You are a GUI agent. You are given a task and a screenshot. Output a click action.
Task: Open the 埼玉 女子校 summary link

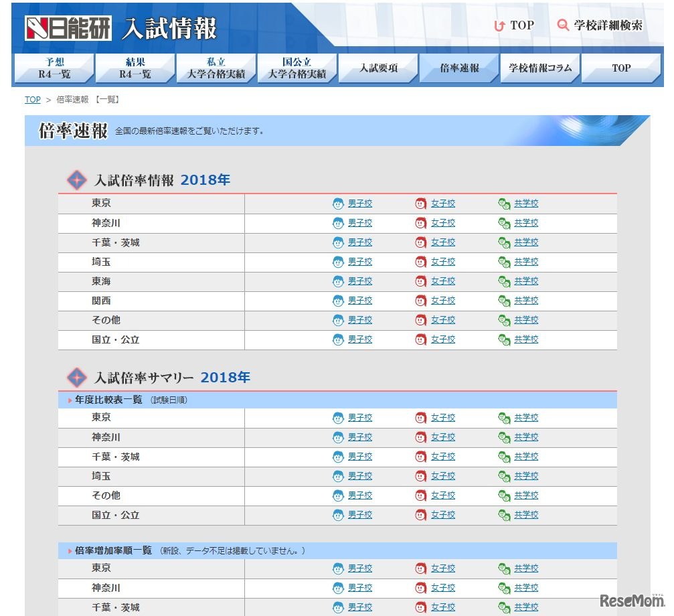[x=443, y=476]
